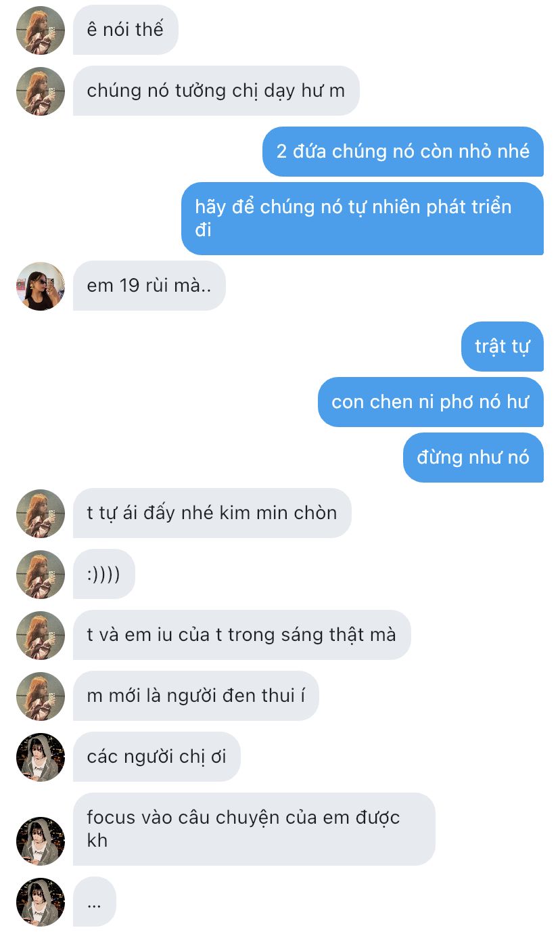Click avatar beside the "..." message

[x=41, y=902]
